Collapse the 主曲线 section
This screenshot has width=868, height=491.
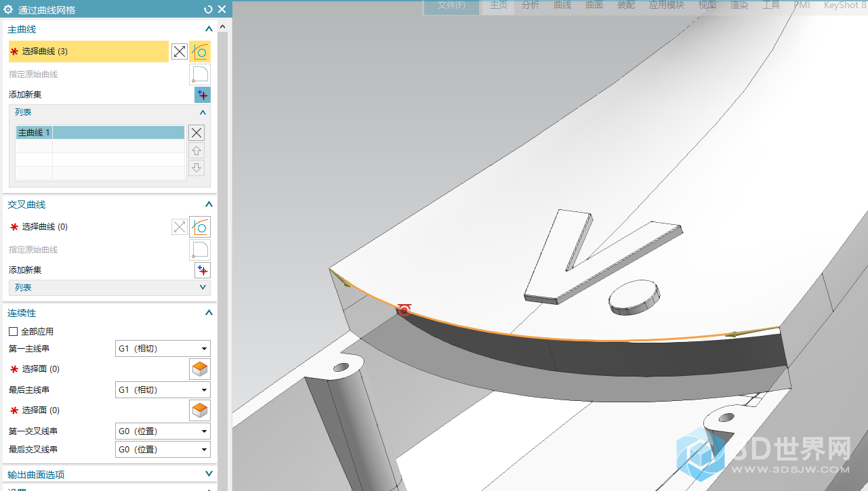(209, 29)
